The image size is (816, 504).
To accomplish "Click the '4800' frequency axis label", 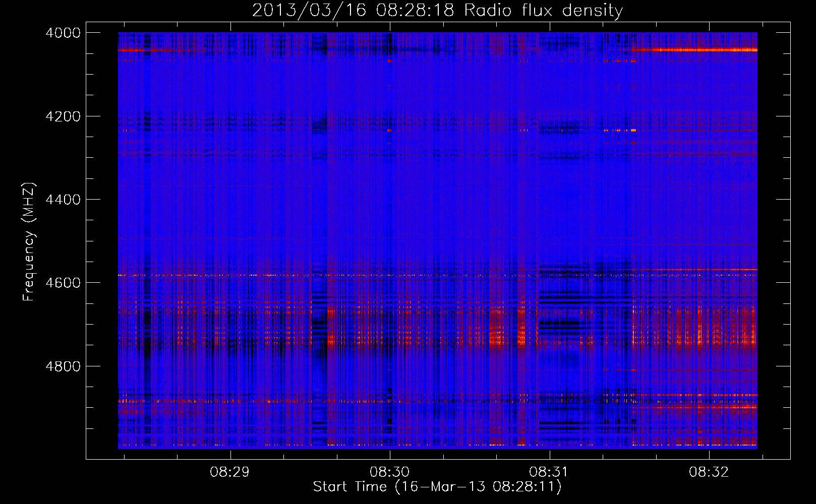I will click(x=63, y=366).
